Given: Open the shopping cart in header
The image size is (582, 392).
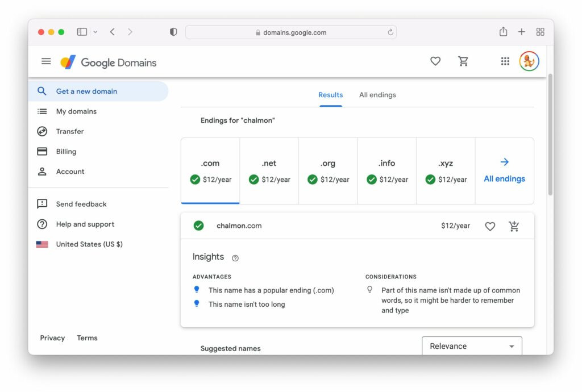Looking at the screenshot, I should 463,61.
